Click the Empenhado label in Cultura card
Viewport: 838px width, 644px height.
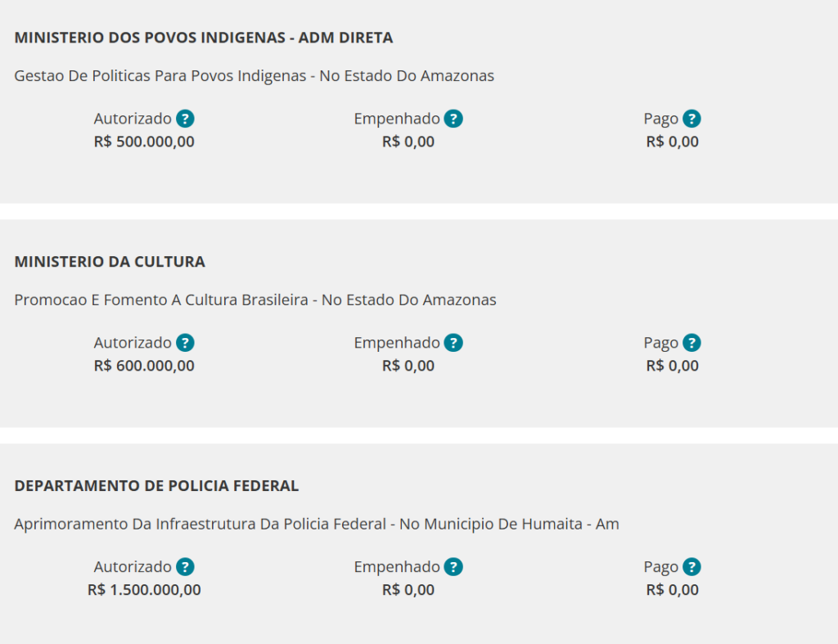[397, 343]
